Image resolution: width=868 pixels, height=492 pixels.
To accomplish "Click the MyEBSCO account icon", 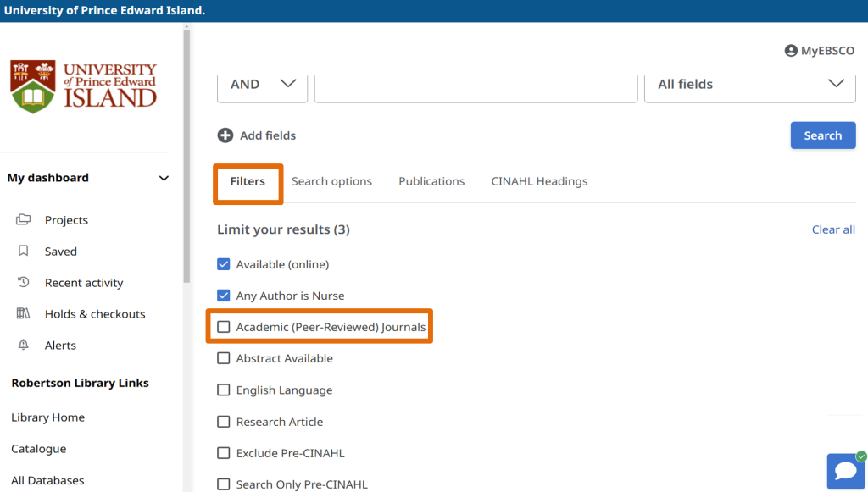I will [x=791, y=51].
